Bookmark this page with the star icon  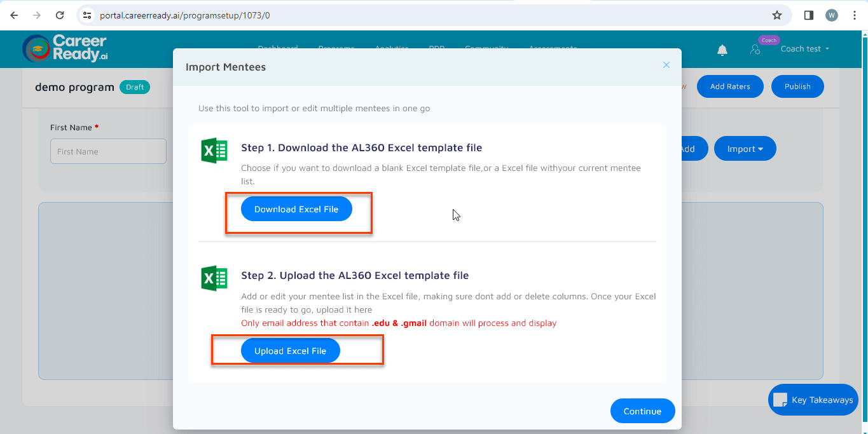[776, 15]
